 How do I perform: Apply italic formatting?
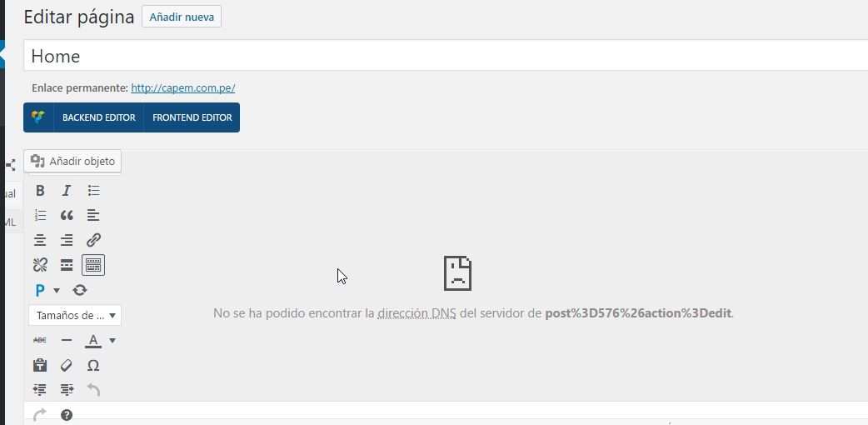pyautogui.click(x=67, y=191)
